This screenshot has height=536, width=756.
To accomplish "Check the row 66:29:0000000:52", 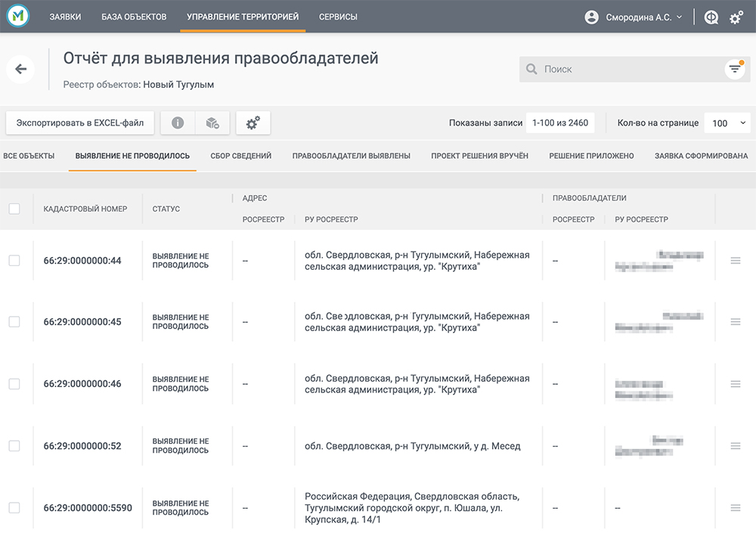I will point(14,446).
